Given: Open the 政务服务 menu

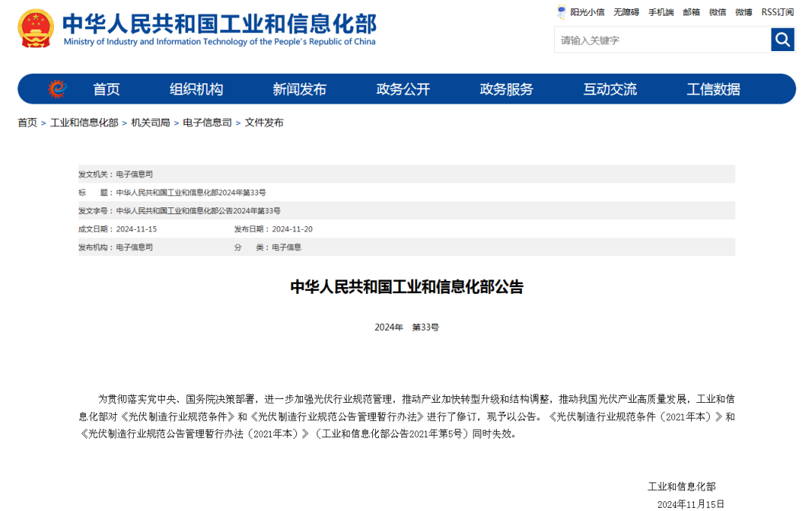Looking at the screenshot, I should tap(505, 88).
